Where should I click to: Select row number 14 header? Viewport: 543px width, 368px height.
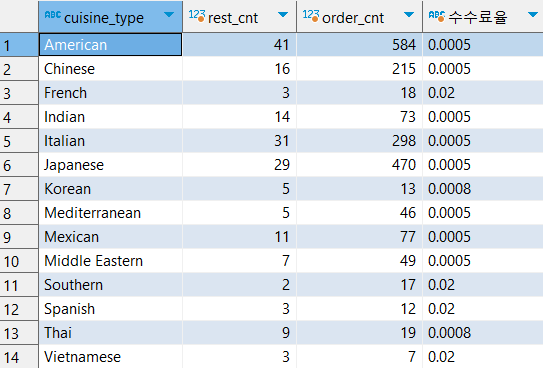pos(19,357)
